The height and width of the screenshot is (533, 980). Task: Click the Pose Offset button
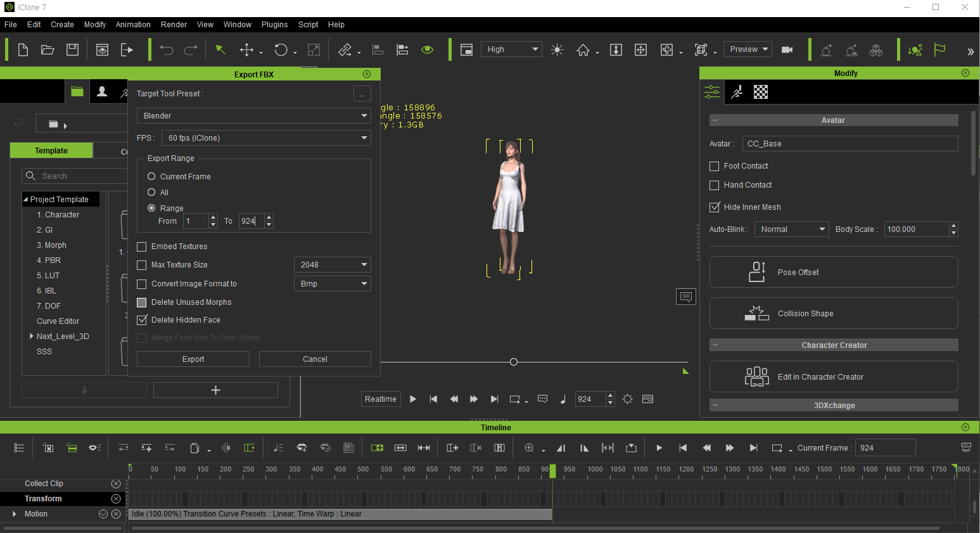pyautogui.click(x=834, y=272)
